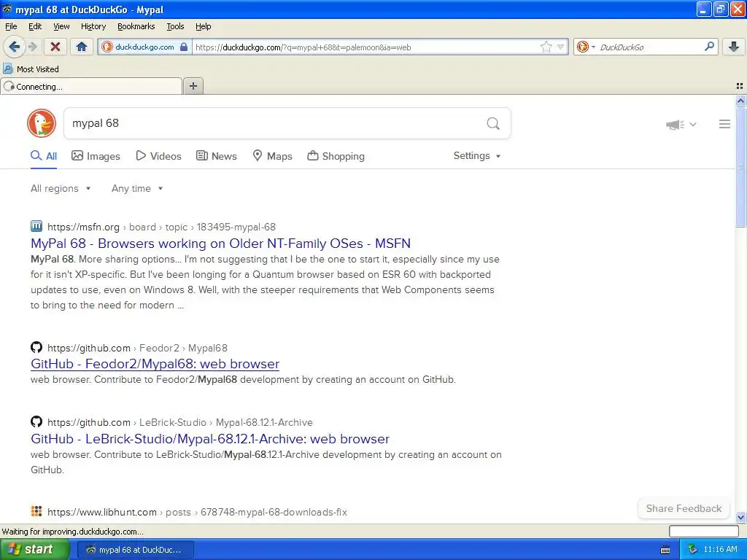
Task: Open GitHub Feodor2/Mypal68 link
Action: tap(155, 364)
